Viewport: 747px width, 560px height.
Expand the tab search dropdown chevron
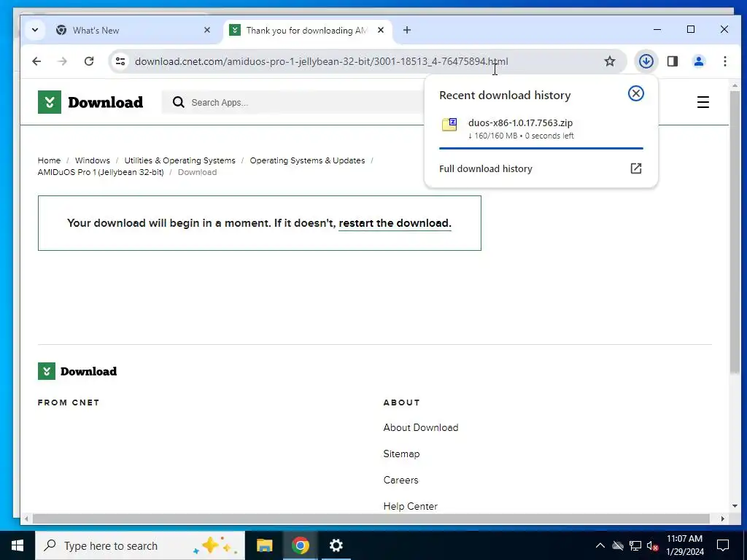click(35, 30)
